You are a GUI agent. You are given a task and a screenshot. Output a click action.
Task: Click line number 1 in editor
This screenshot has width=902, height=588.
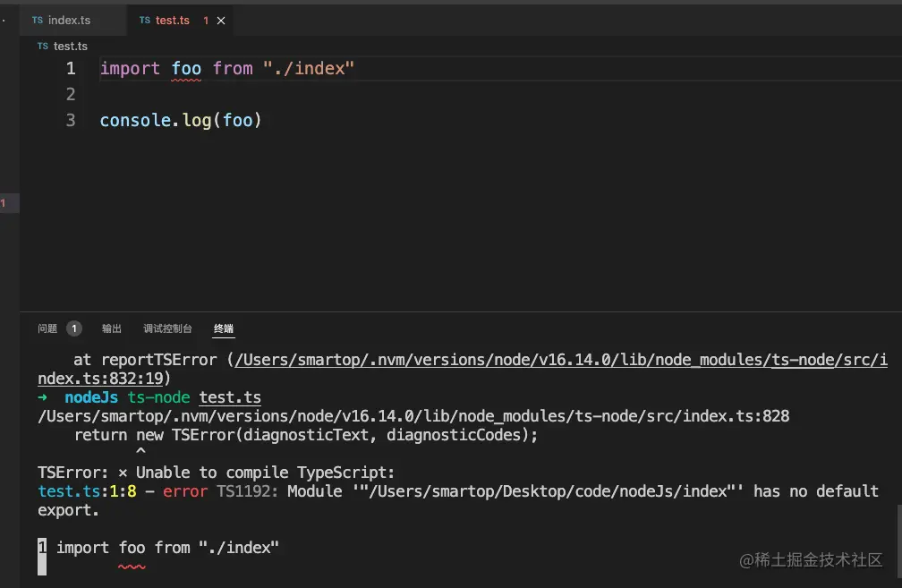pos(71,68)
